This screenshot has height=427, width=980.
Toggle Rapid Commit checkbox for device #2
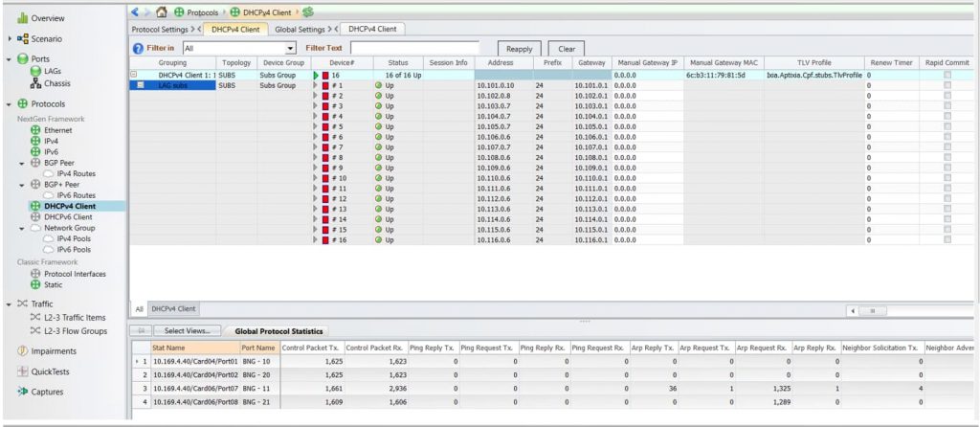947,96
